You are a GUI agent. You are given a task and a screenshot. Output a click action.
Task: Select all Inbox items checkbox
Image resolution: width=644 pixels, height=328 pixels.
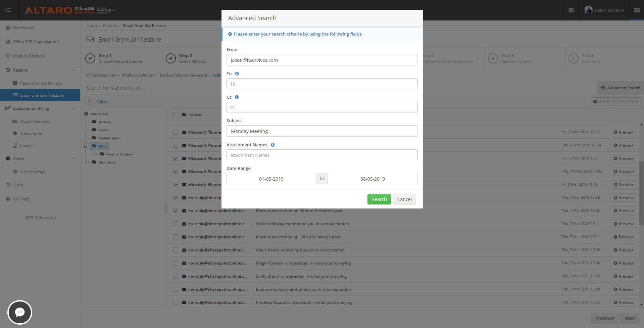click(x=176, y=114)
